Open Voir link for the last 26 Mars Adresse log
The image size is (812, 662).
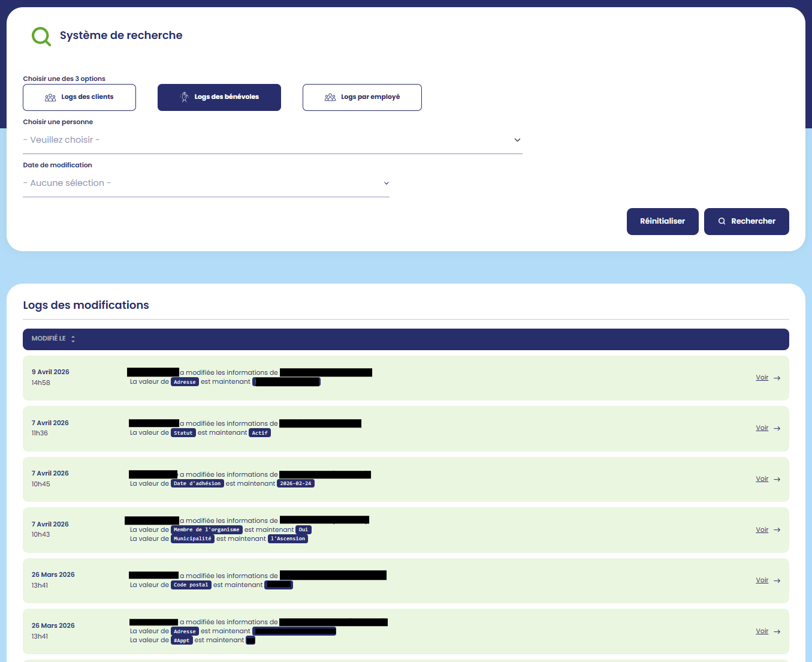762,631
